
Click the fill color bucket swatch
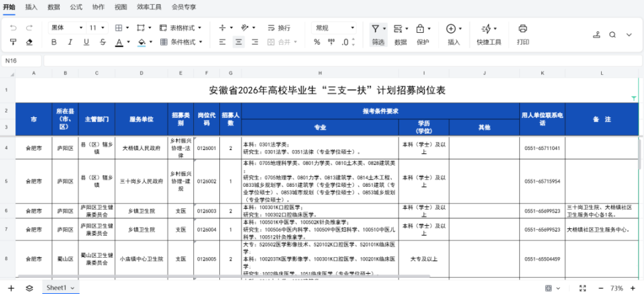pos(142,42)
